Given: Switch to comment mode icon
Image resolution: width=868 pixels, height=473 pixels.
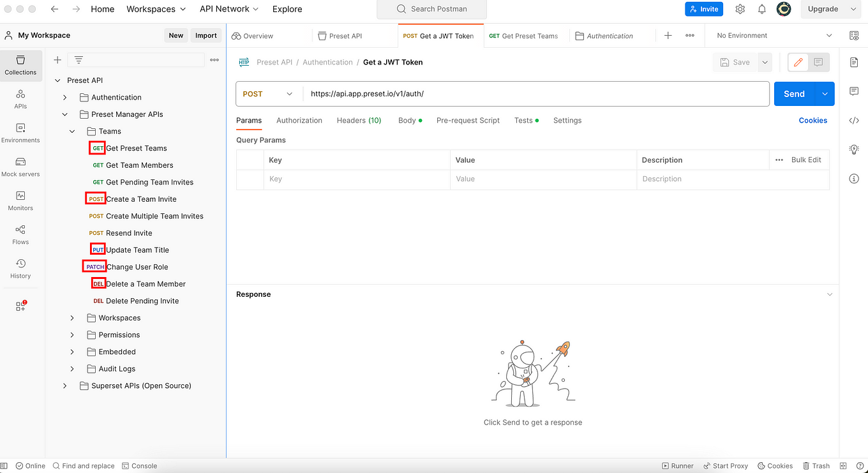Looking at the screenshot, I should 818,62.
